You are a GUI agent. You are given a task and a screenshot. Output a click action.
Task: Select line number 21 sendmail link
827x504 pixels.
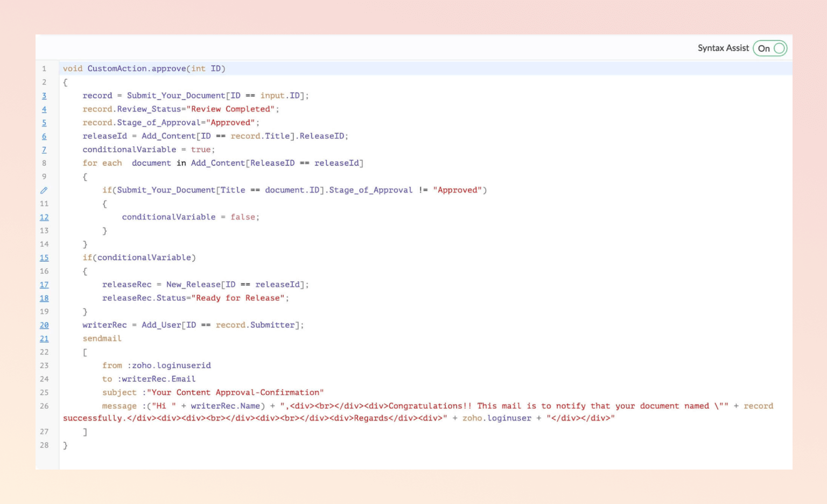point(44,339)
